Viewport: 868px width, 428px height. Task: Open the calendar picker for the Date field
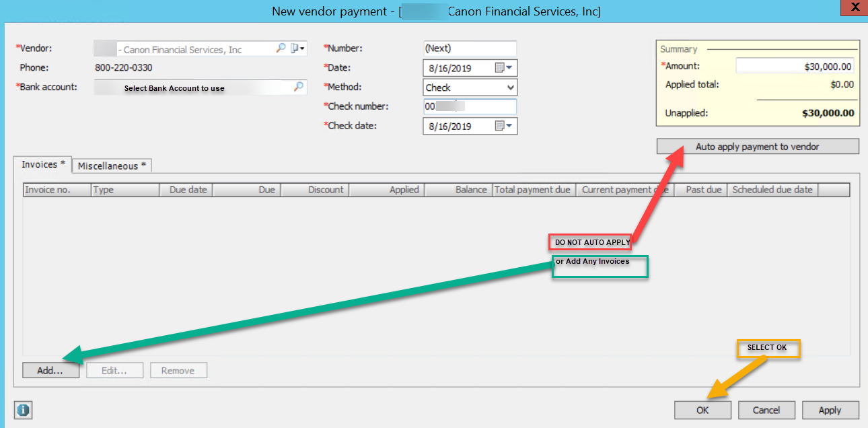(x=503, y=68)
